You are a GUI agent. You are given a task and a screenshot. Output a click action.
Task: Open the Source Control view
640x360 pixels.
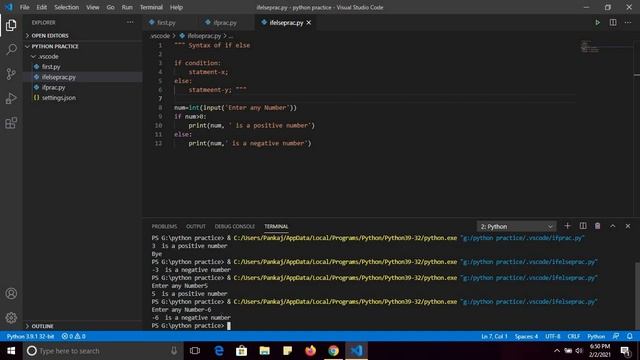coord(11,74)
